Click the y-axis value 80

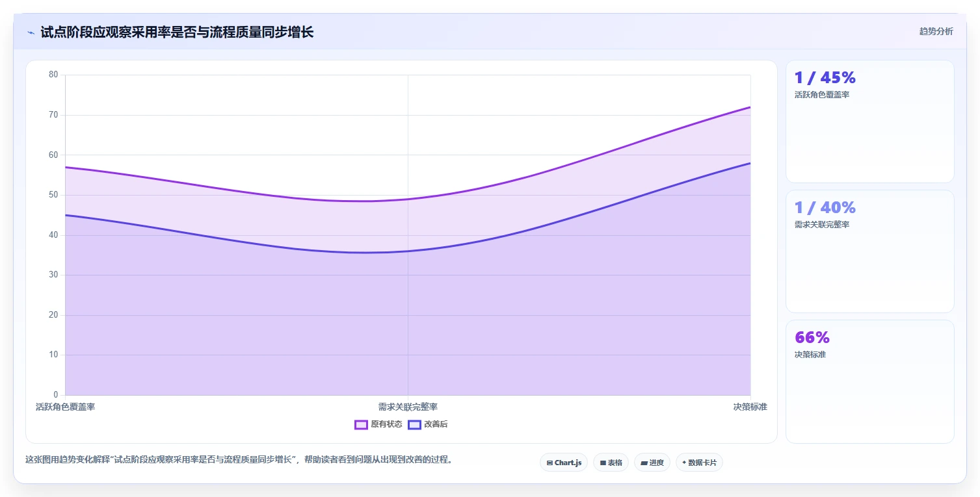tap(53, 75)
